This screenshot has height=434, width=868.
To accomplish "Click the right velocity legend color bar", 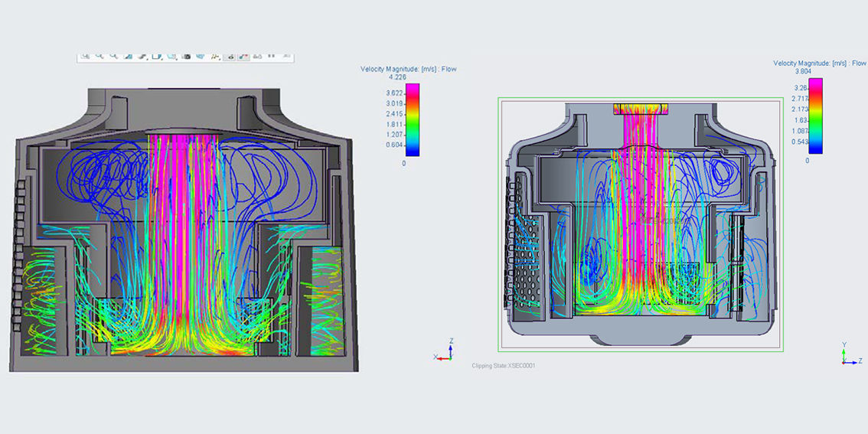I will coord(815,115).
